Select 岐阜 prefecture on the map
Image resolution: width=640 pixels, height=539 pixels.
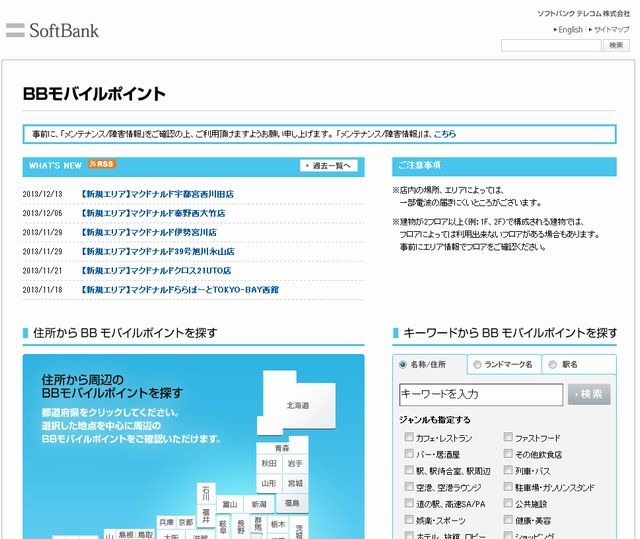pyautogui.click(x=223, y=527)
